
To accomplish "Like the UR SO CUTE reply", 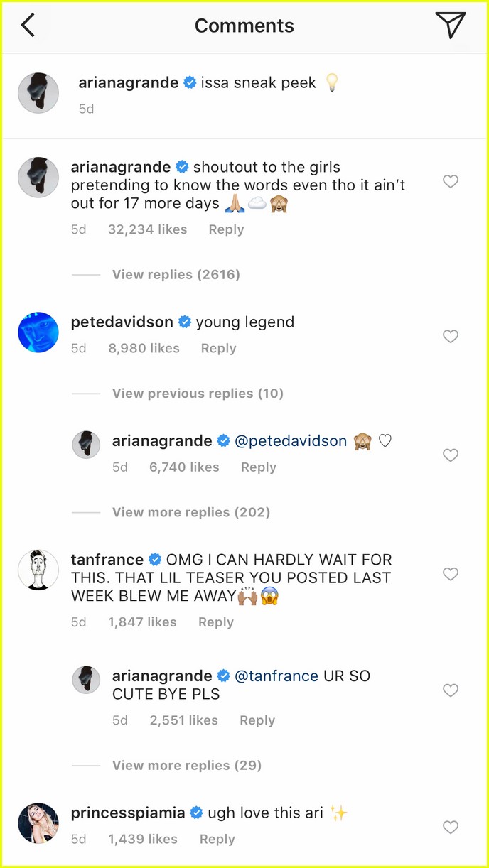I will (x=451, y=690).
